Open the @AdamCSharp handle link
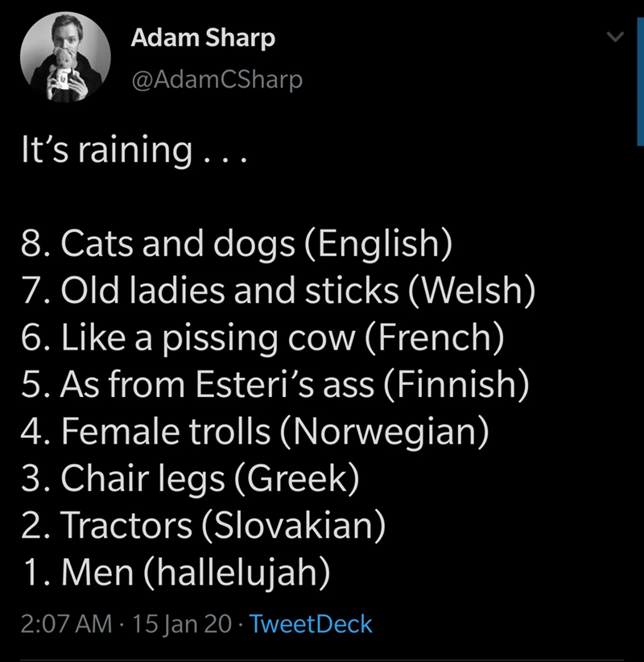The image size is (644, 662). pyautogui.click(x=216, y=80)
